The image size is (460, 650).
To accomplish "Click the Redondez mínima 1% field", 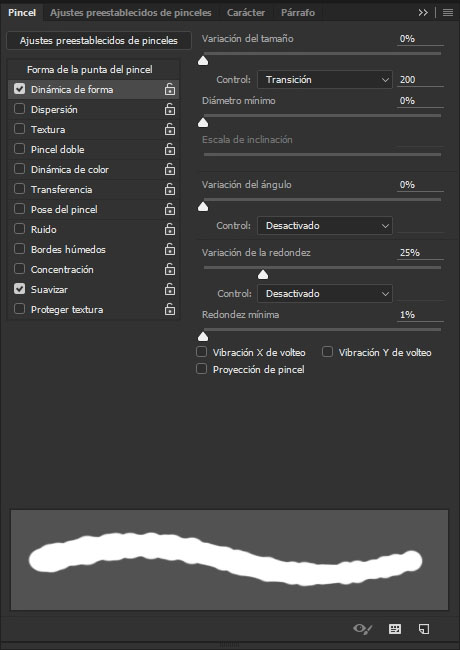I will [420, 314].
